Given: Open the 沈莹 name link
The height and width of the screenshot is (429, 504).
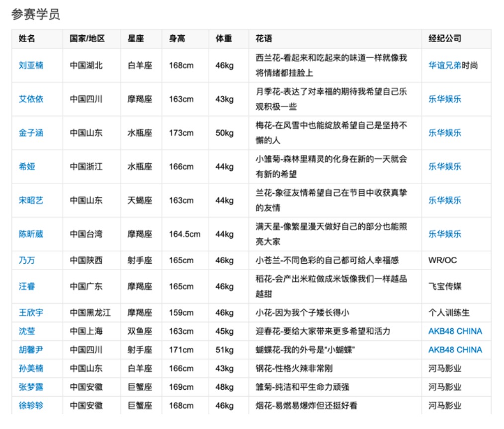Looking at the screenshot, I should (x=27, y=331).
